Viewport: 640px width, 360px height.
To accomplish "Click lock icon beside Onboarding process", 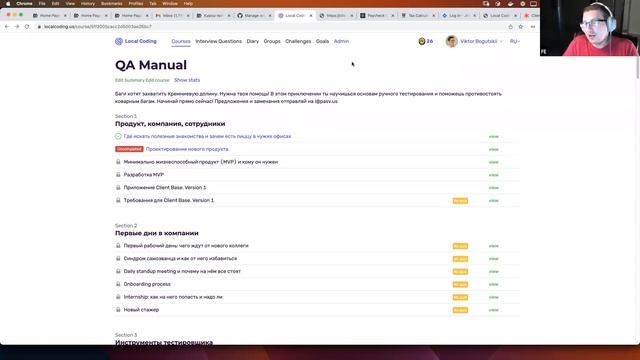I will 118,284.
